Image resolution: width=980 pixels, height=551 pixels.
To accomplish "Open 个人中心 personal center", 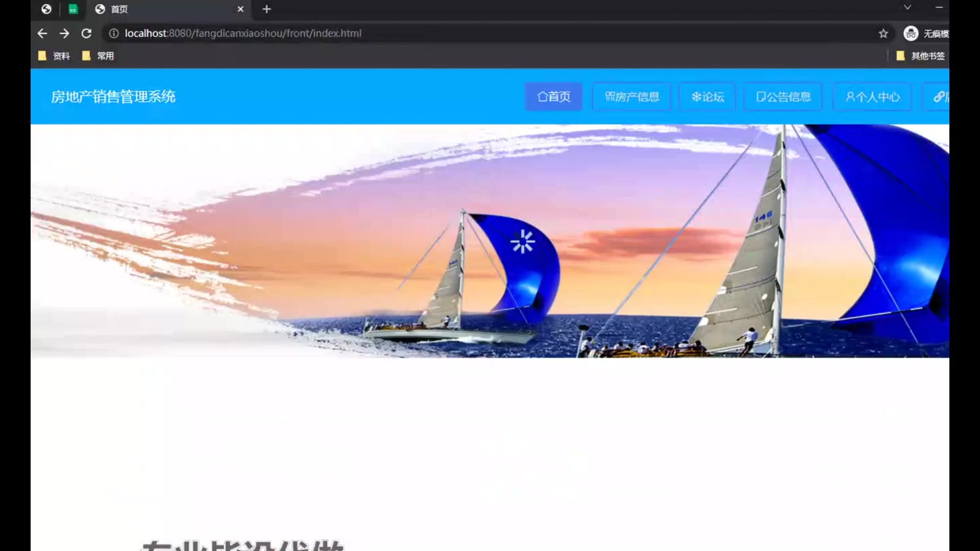I will coord(872,97).
